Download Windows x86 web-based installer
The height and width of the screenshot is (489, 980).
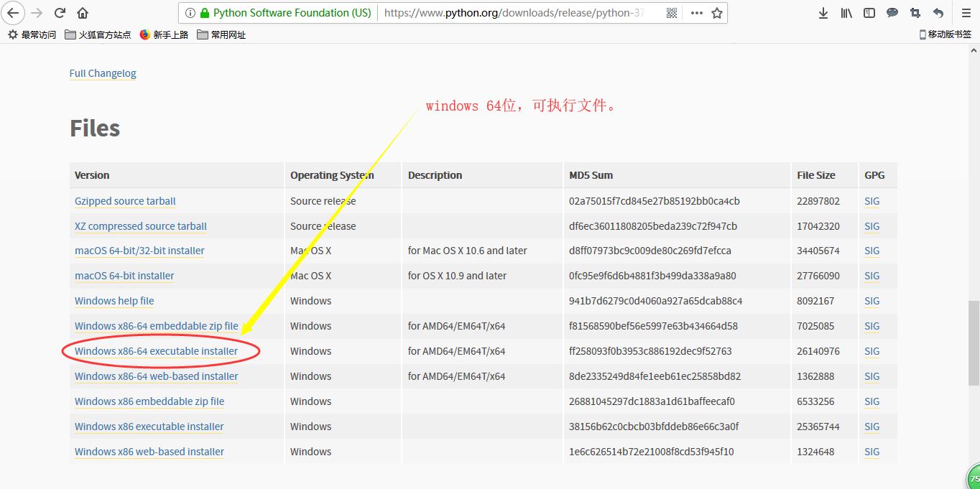click(x=149, y=452)
